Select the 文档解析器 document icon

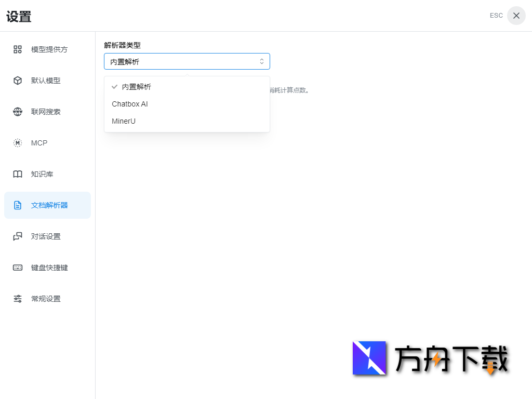click(17, 205)
